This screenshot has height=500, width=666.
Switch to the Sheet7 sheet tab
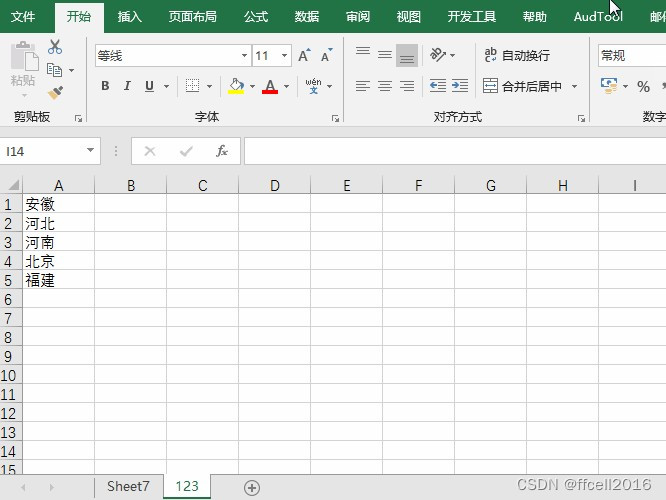point(128,486)
